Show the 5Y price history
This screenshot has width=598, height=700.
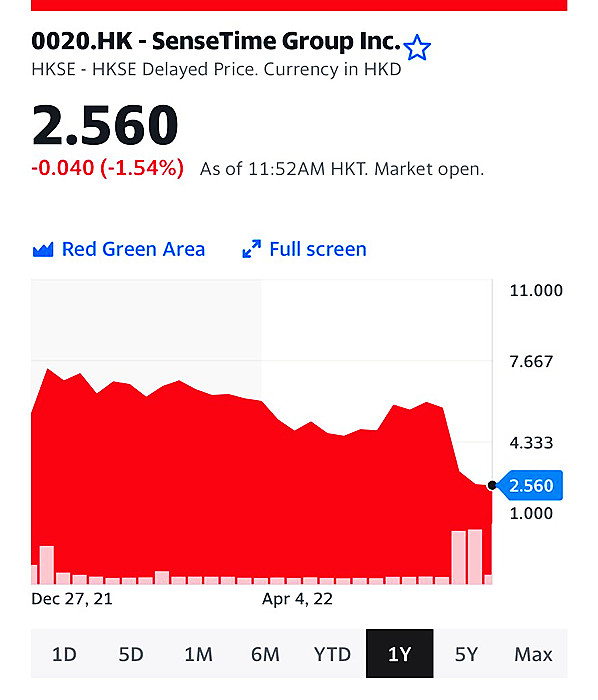pos(466,654)
